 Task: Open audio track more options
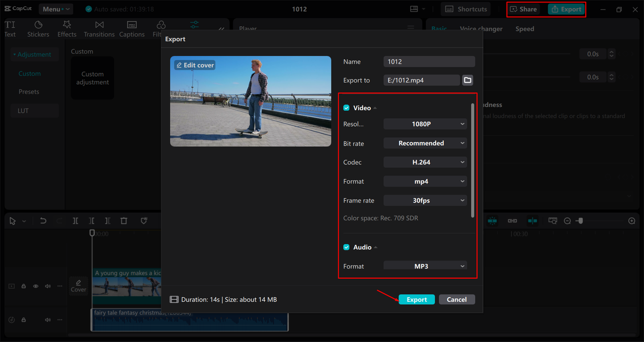(60, 320)
